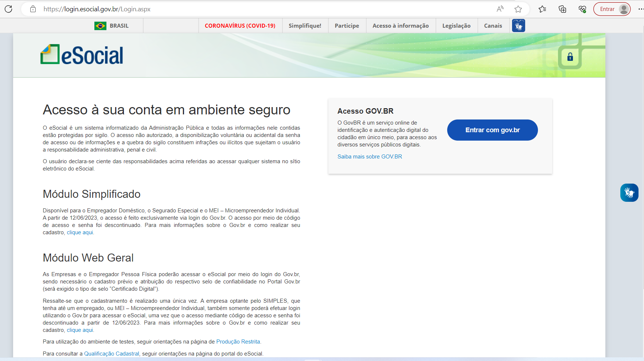Click the Brazil flag icon

pyautogui.click(x=100, y=26)
